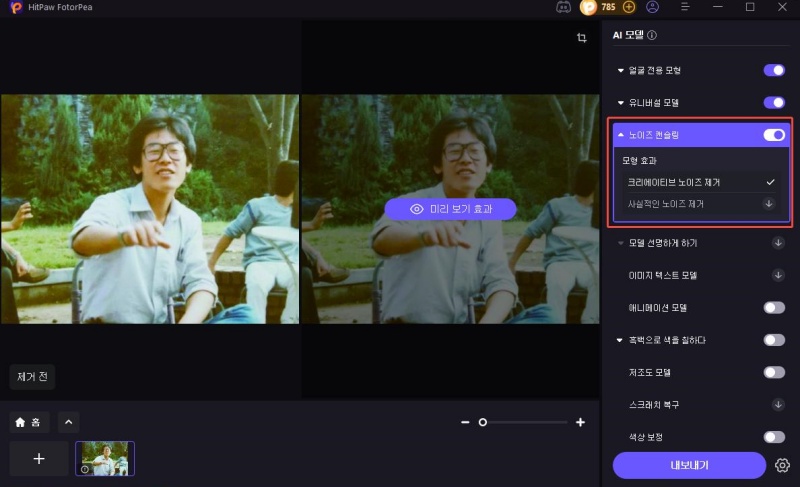Image resolution: width=800 pixels, height=487 pixels.
Task: Click the eye icon in preview button
Action: [417, 209]
